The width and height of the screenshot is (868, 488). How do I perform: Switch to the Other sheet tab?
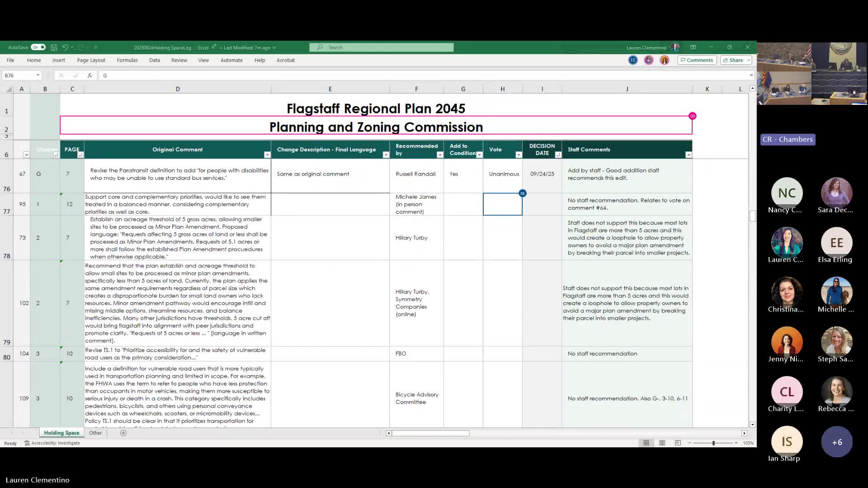pos(95,433)
